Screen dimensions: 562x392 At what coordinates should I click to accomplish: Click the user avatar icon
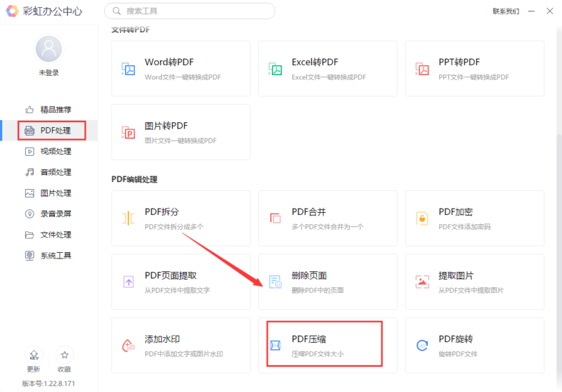(x=48, y=49)
